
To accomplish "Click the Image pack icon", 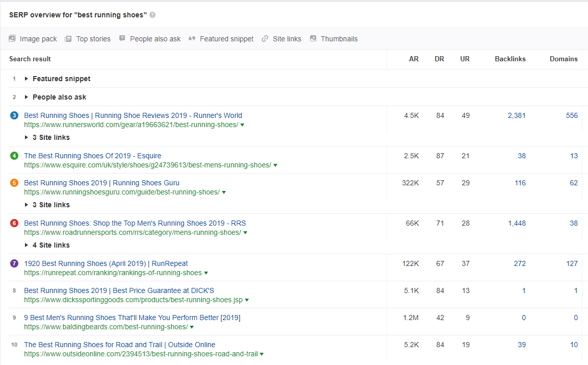I will tap(12, 38).
